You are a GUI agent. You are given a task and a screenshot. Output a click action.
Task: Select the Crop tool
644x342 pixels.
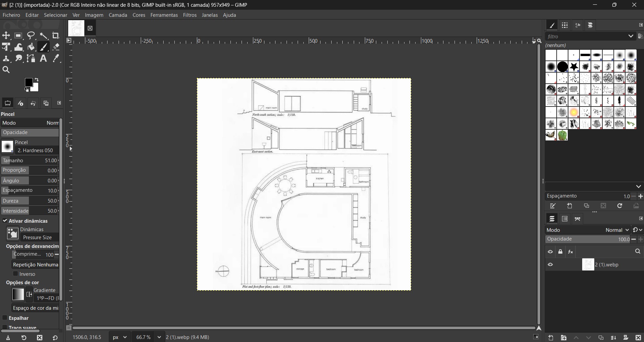click(56, 36)
